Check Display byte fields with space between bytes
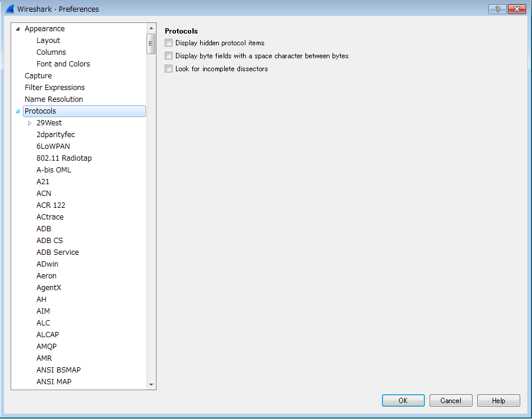The height and width of the screenshot is (419, 532). coord(168,55)
